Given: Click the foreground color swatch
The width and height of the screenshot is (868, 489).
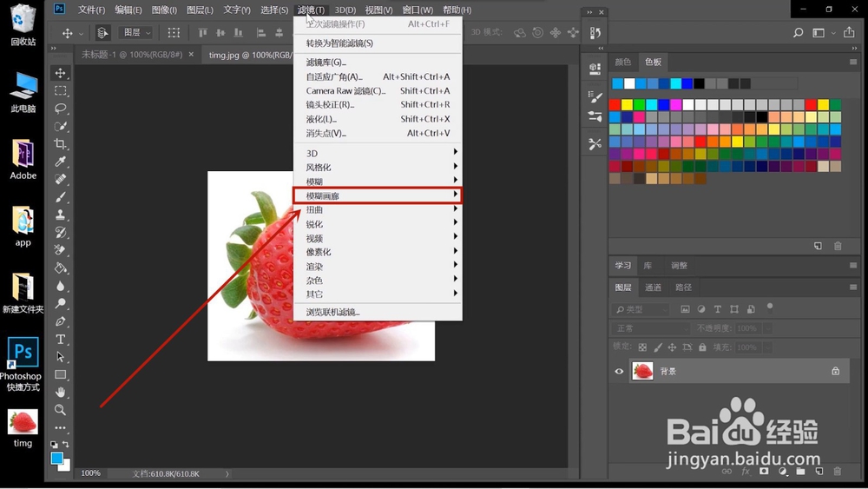Looking at the screenshot, I should point(56,459).
